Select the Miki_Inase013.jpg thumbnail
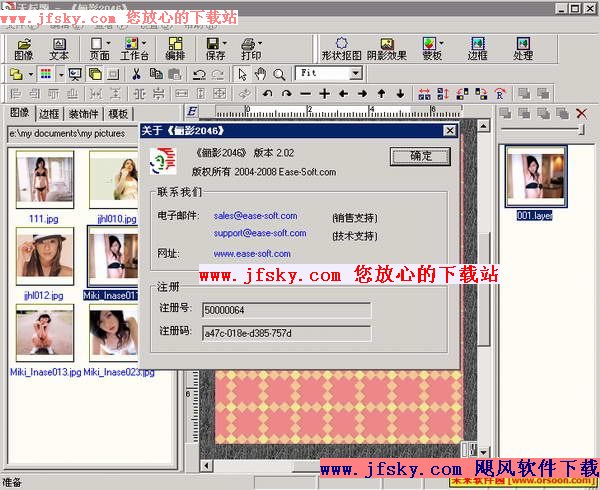This screenshot has width=600, height=490. point(45,332)
